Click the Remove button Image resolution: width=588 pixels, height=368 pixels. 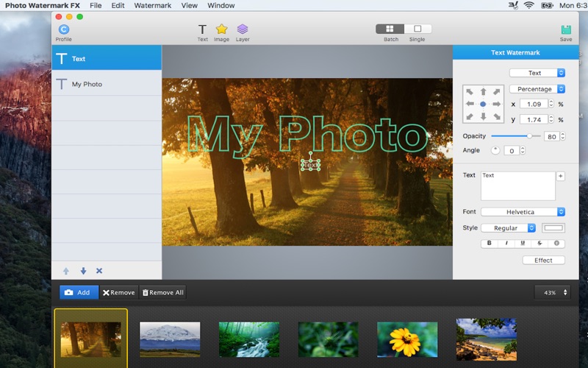(119, 292)
